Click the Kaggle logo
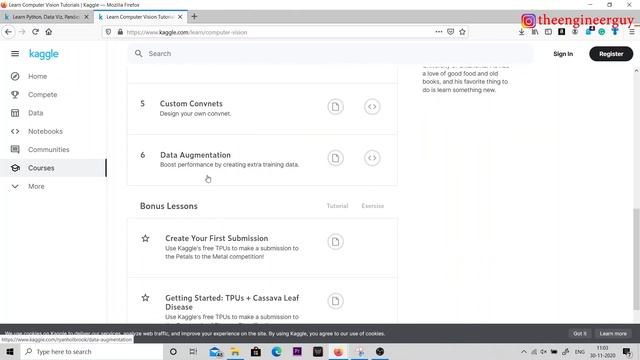 pos(44,54)
